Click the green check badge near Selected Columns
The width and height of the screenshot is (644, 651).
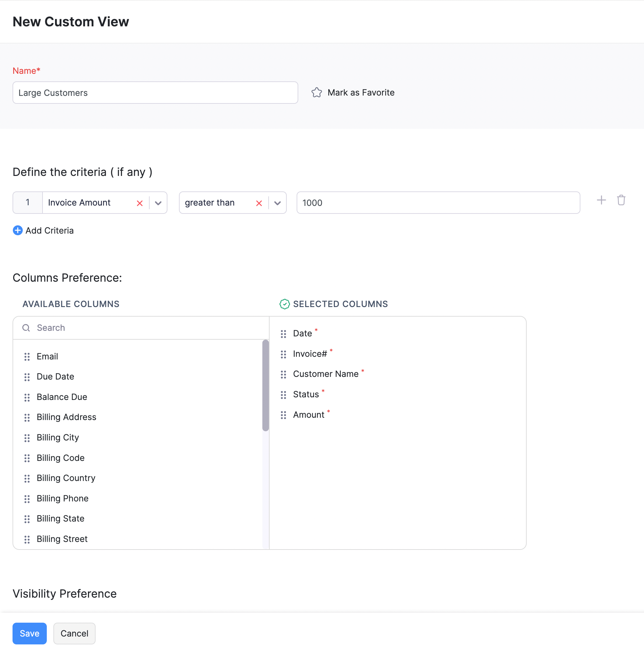tap(284, 304)
